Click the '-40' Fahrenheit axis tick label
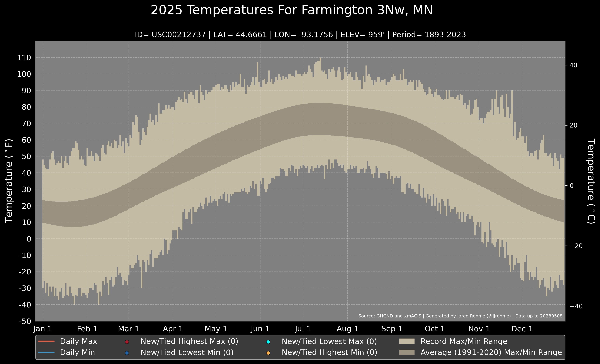This screenshot has width=600, height=364. [x=25, y=305]
